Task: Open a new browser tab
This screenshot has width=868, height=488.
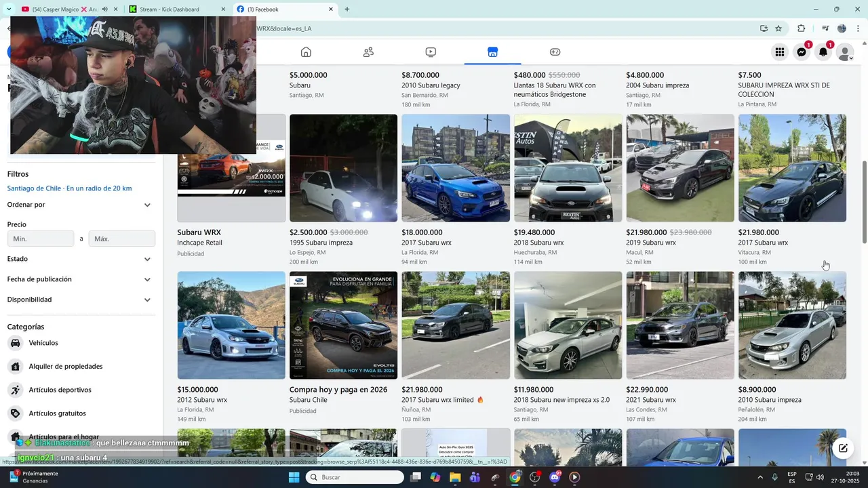Action: [347, 9]
